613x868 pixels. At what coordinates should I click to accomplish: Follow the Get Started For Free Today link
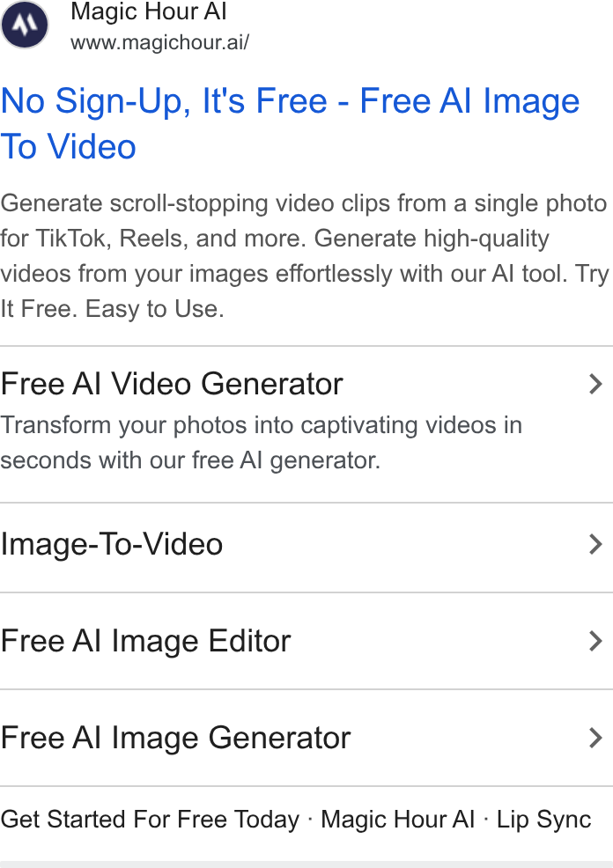tap(150, 820)
